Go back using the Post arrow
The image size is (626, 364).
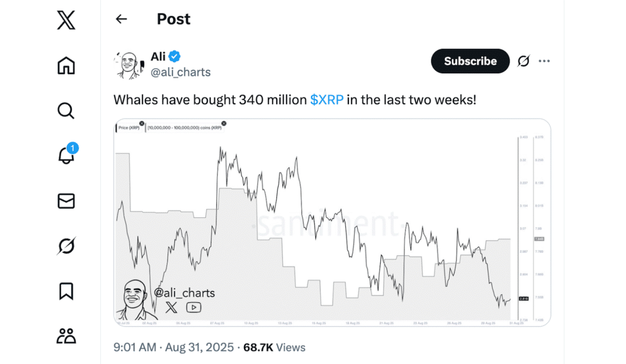121,19
